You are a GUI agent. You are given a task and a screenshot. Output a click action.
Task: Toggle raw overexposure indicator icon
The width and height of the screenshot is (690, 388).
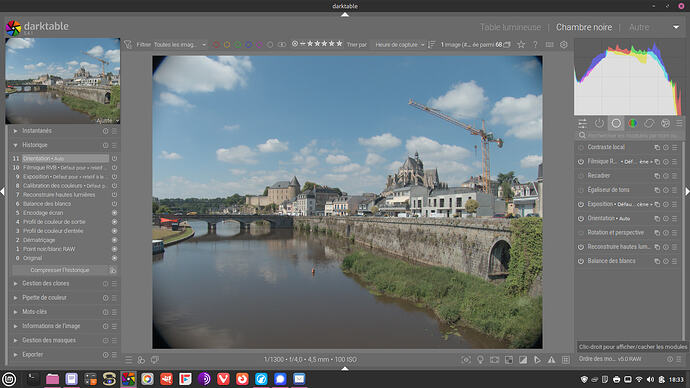pyautogui.click(x=509, y=360)
